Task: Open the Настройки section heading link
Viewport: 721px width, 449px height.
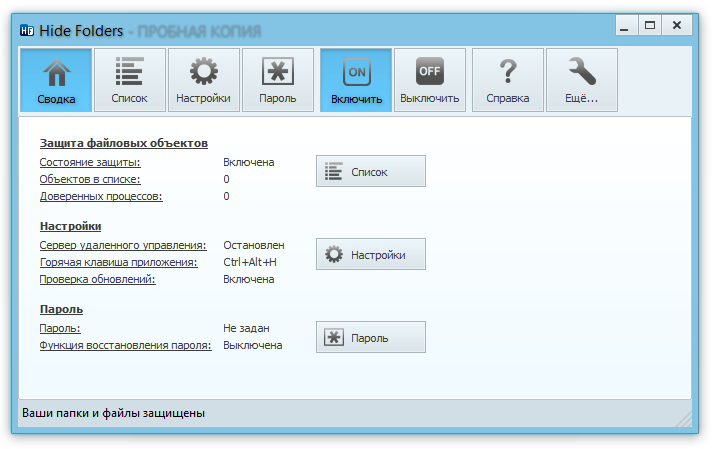Action: coord(70,226)
